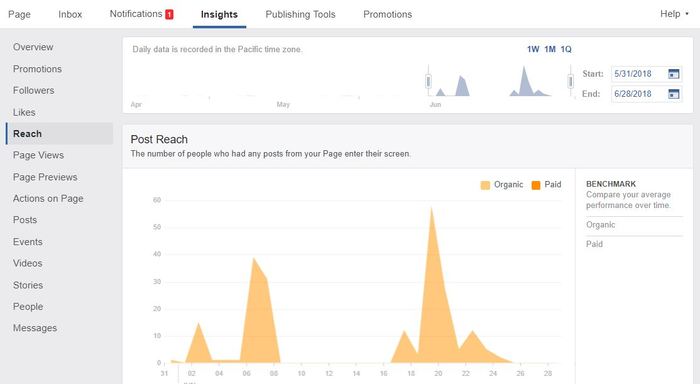The width and height of the screenshot is (700, 384).
Task: Click the Paid legend label
Action: [553, 184]
